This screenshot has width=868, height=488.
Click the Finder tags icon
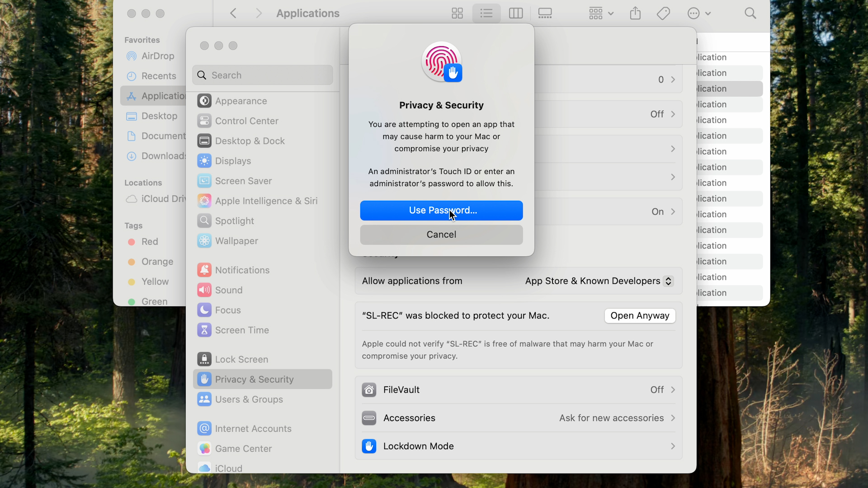coord(663,14)
